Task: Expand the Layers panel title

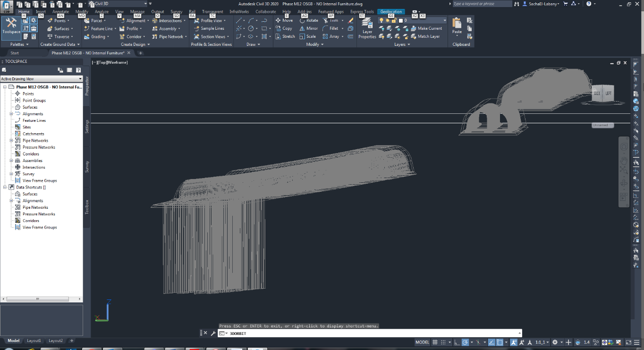Action: coord(402,44)
